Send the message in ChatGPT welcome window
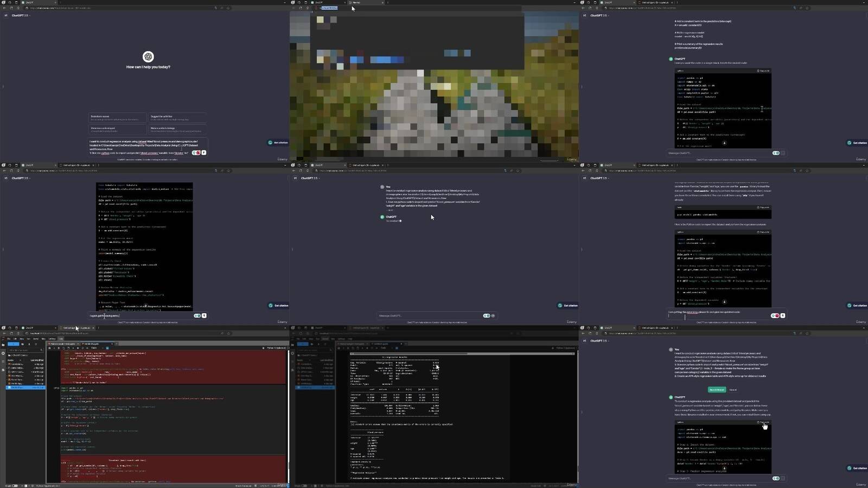 [204, 153]
